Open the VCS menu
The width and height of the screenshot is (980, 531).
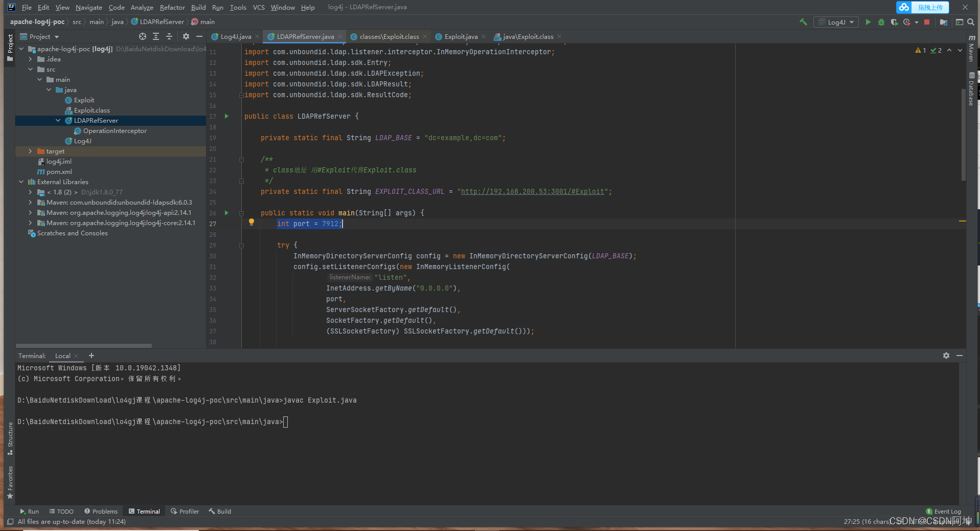pyautogui.click(x=259, y=7)
